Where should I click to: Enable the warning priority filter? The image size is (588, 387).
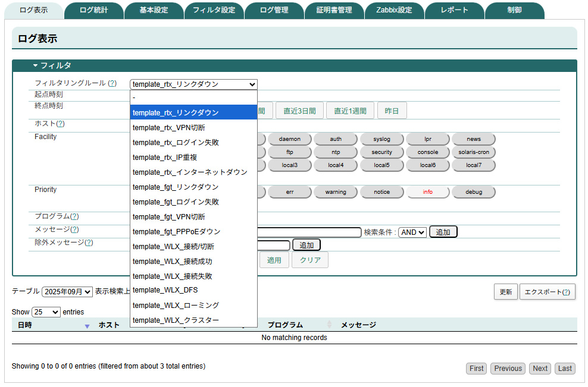click(336, 191)
